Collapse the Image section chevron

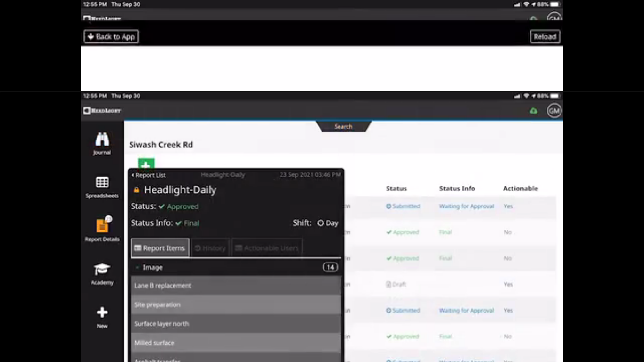click(137, 268)
